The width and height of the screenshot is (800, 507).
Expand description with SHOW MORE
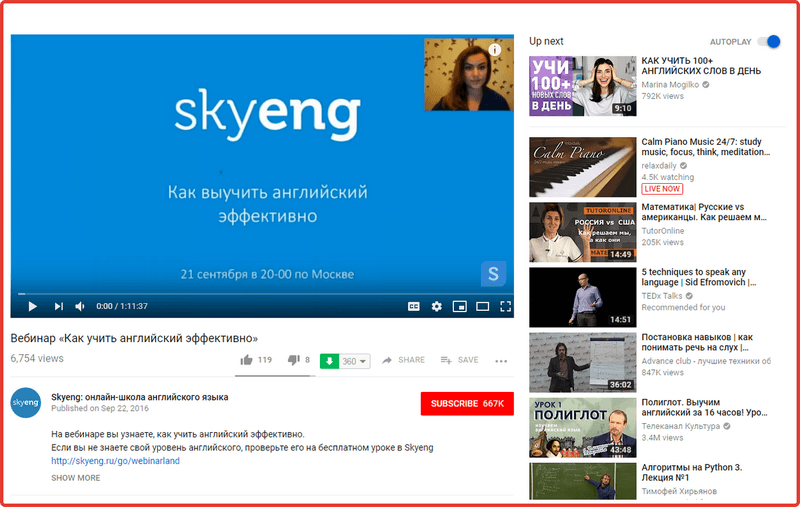(76, 478)
